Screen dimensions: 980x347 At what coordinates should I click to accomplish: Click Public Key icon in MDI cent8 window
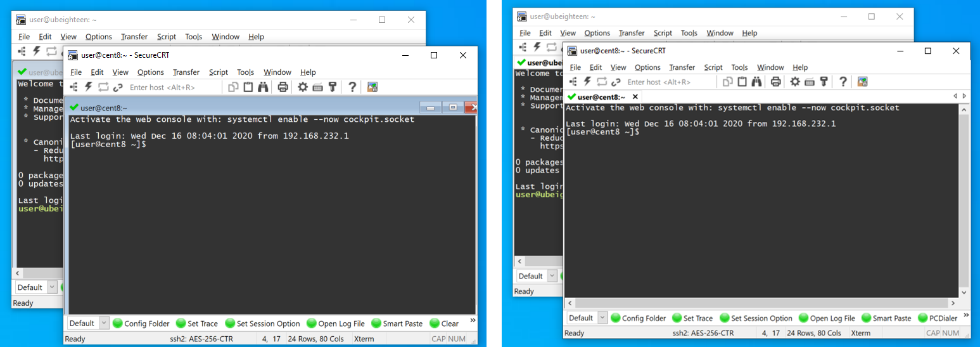coord(331,88)
